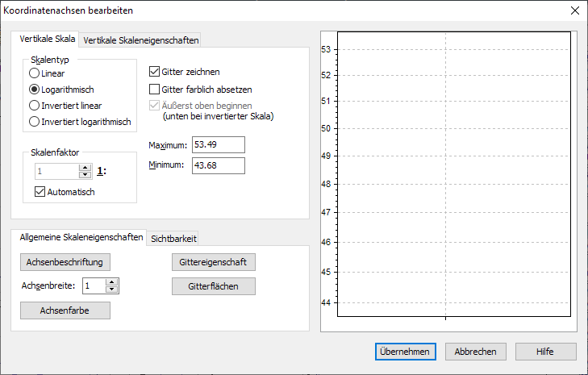Select the Vertikale Skala tab
The image size is (588, 375).
pyautogui.click(x=48, y=39)
